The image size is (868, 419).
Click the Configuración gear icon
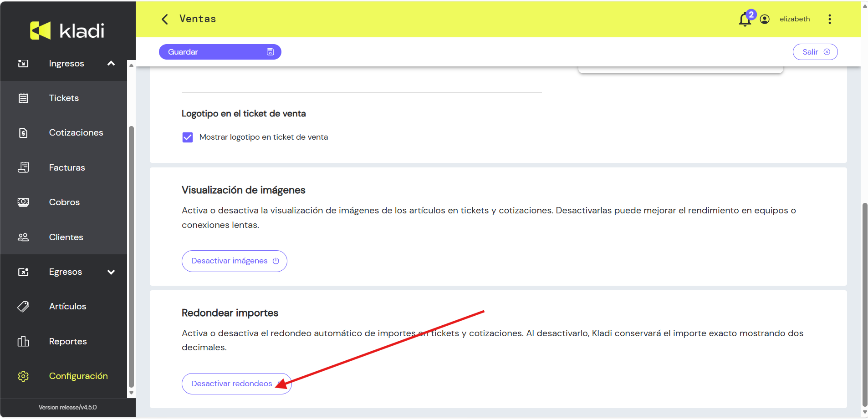23,376
